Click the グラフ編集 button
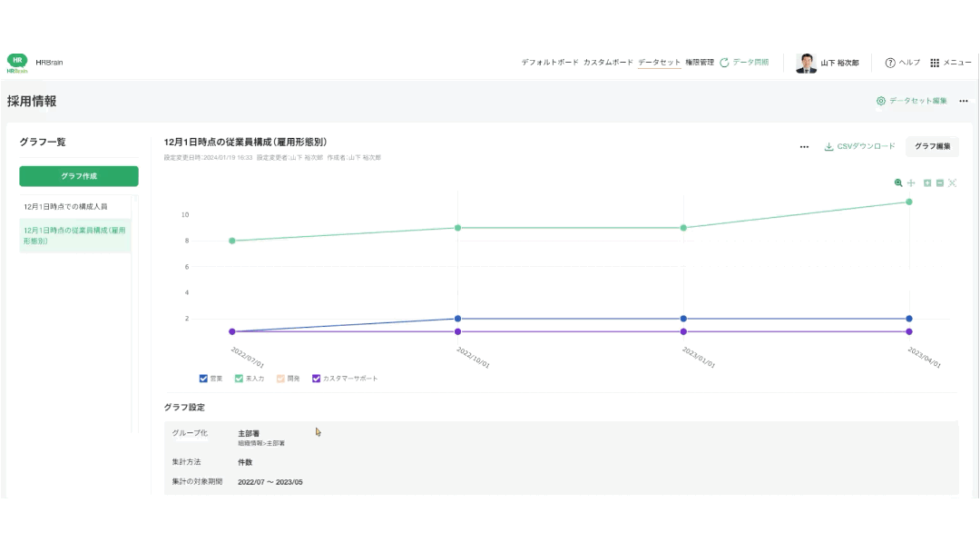The height and width of the screenshot is (552, 980). 933,146
